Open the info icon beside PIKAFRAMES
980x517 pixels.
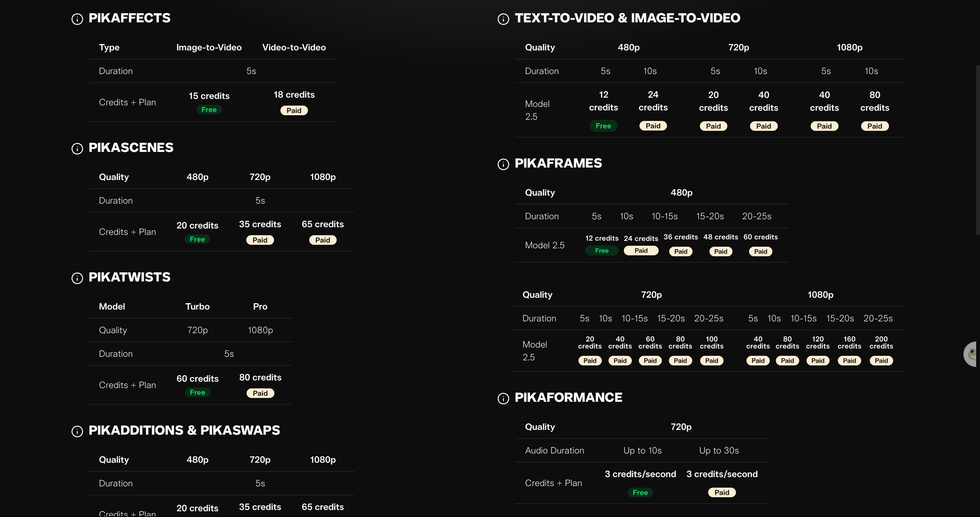(x=503, y=164)
